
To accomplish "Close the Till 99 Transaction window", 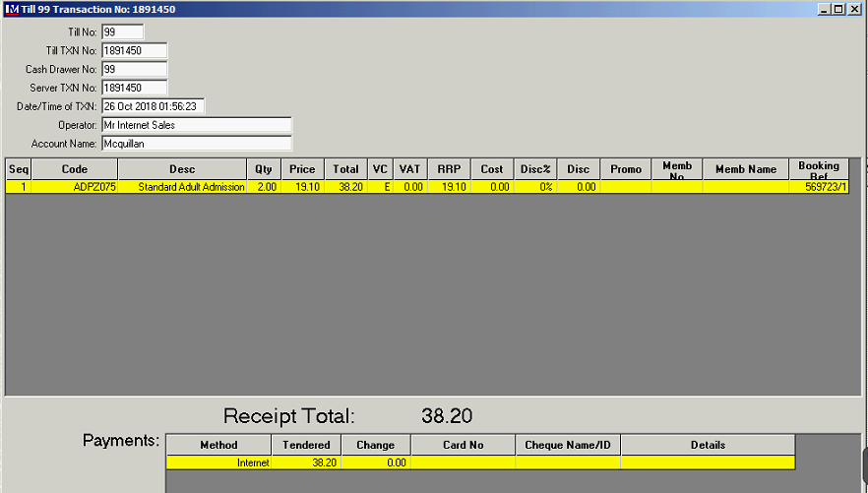I will (854, 9).
